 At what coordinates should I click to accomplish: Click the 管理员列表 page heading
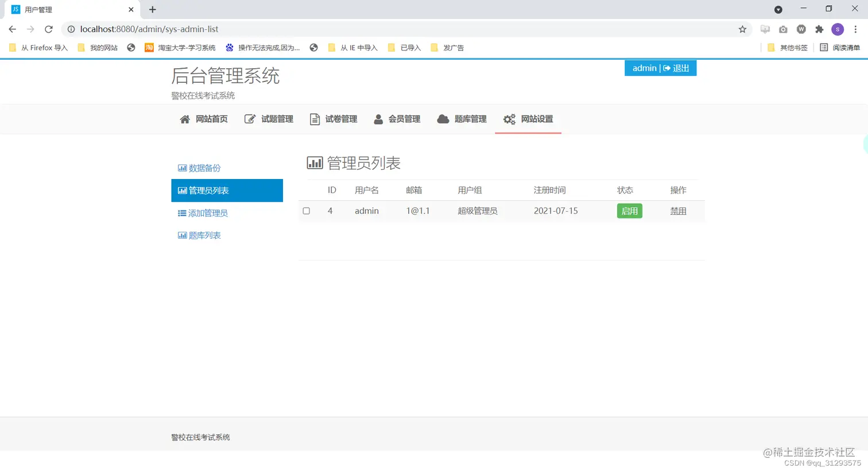pos(354,164)
